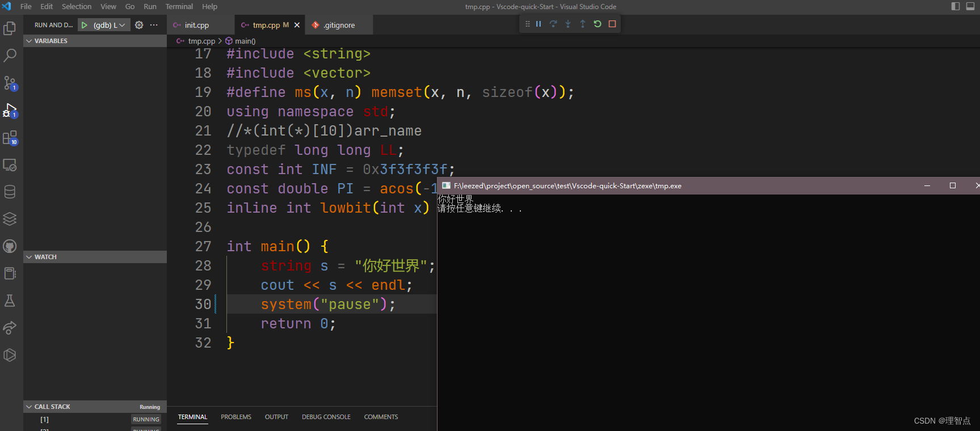Click line number 28 in the gutter

click(203, 266)
